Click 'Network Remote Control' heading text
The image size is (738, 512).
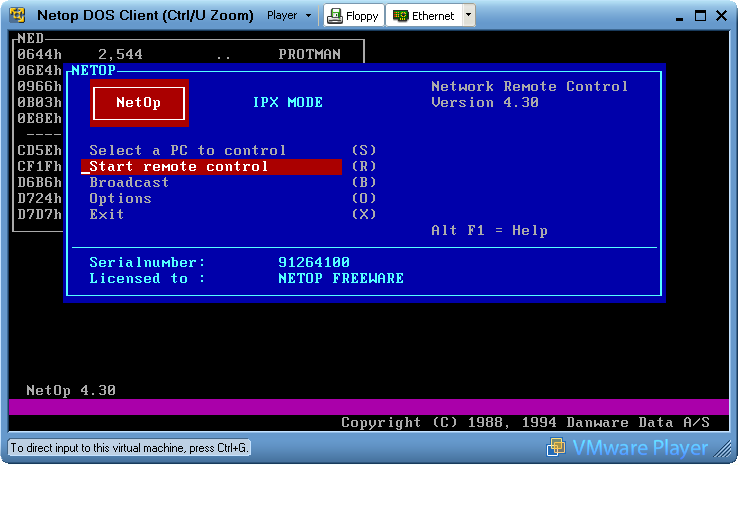click(x=529, y=86)
